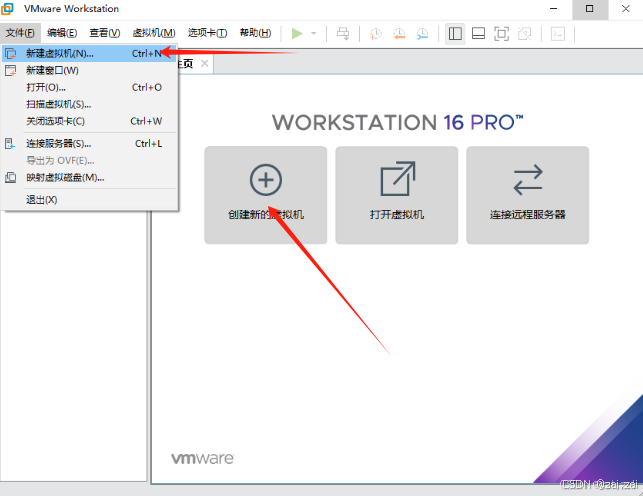The height and width of the screenshot is (496, 643).
Task: Click the enter full screen icon
Action: tap(501, 34)
